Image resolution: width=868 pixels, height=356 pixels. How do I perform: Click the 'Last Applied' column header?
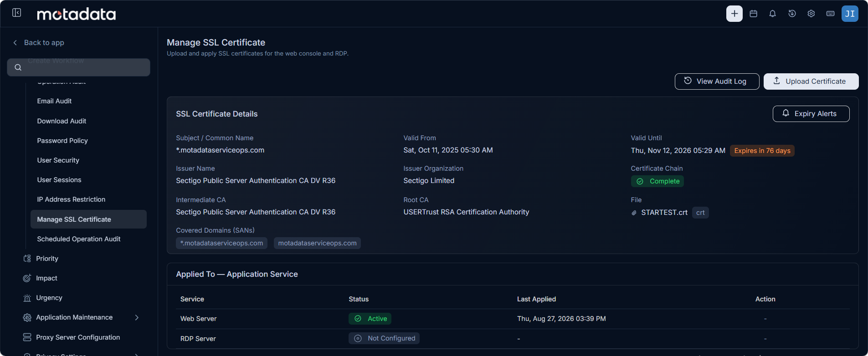tap(536, 299)
